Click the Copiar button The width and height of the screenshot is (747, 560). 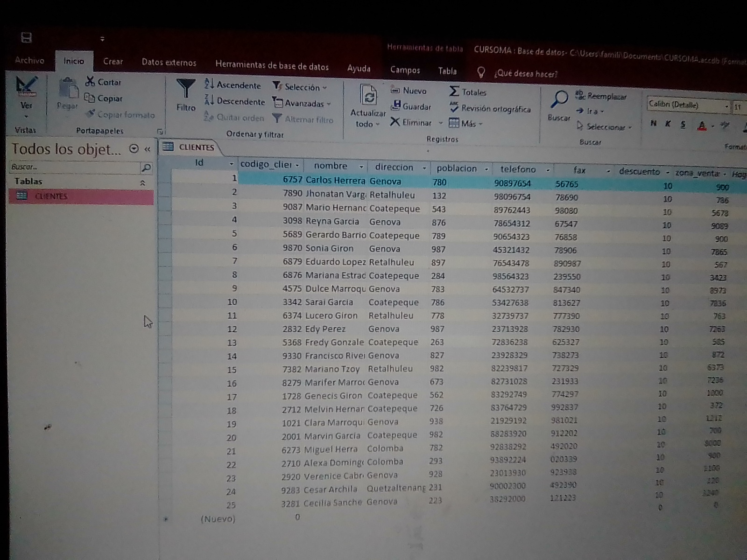point(104,98)
